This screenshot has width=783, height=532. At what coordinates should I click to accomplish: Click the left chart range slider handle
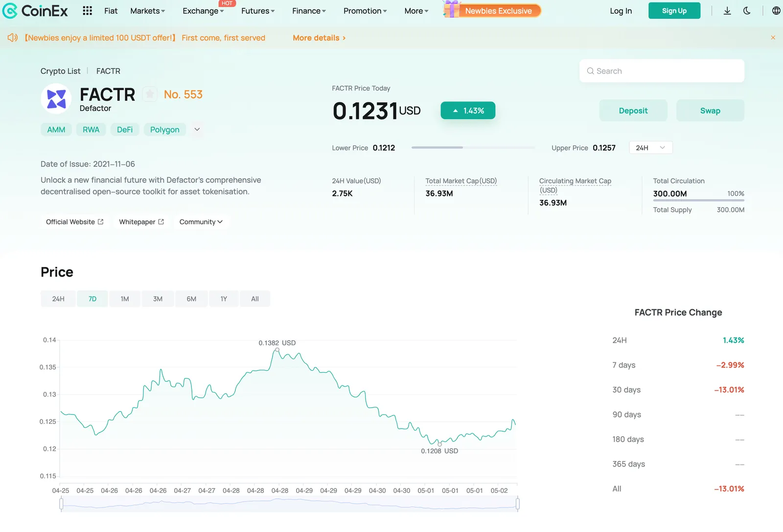point(61,504)
